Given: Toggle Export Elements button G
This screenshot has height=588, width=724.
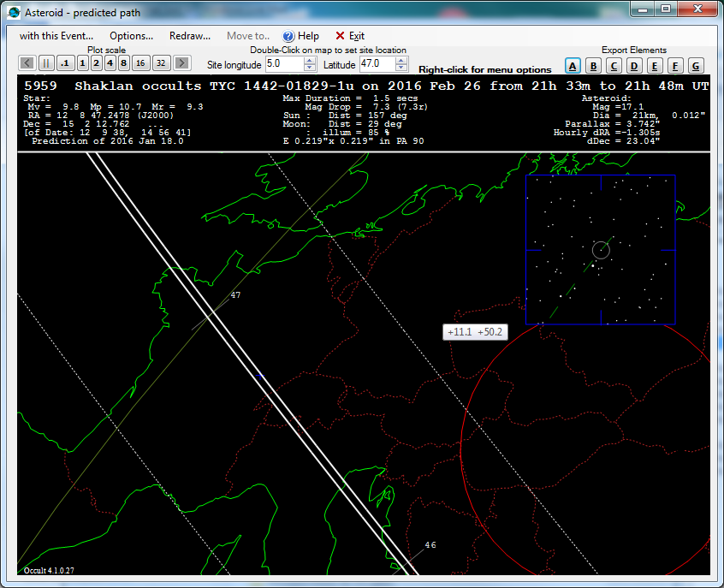Looking at the screenshot, I should click(696, 66).
